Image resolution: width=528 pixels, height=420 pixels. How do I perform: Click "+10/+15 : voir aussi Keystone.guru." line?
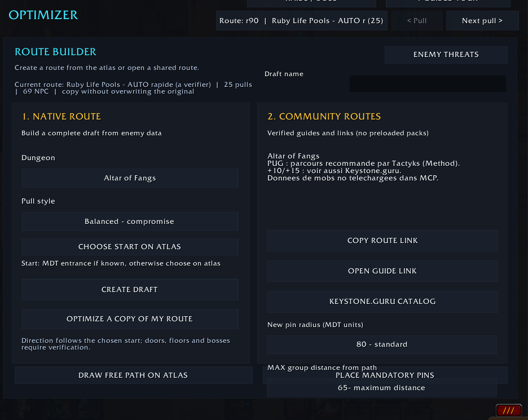pos(335,171)
